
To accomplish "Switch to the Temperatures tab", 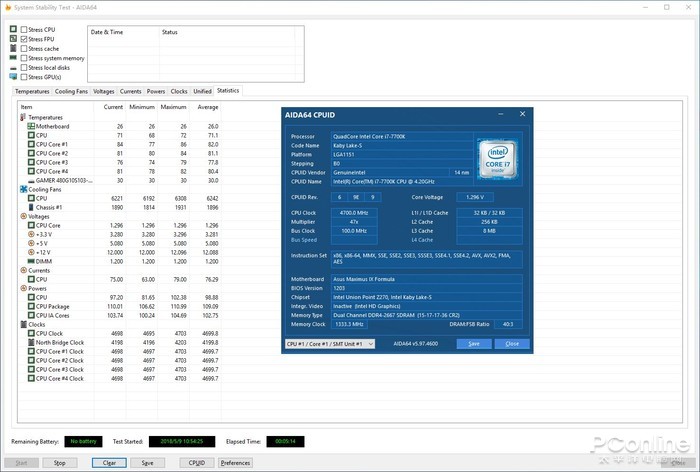I will (32, 91).
